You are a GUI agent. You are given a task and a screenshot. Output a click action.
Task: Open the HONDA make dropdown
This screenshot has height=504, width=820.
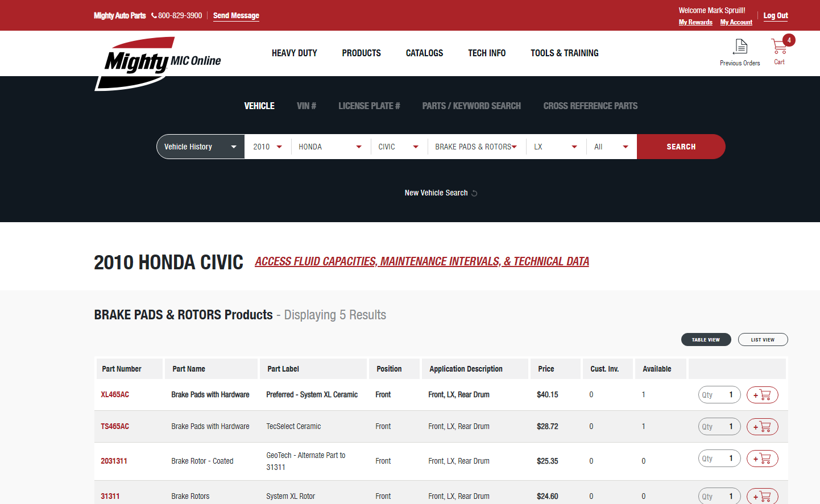[x=330, y=147]
